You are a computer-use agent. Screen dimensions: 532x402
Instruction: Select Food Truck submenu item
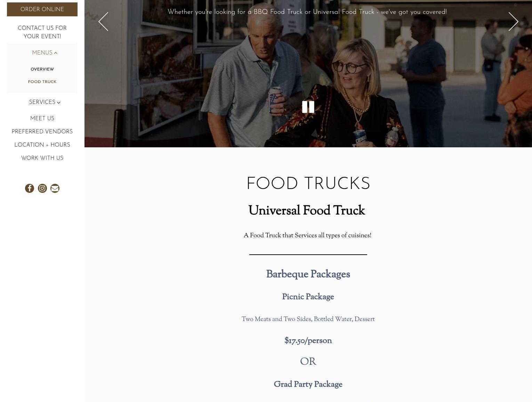coord(42,82)
